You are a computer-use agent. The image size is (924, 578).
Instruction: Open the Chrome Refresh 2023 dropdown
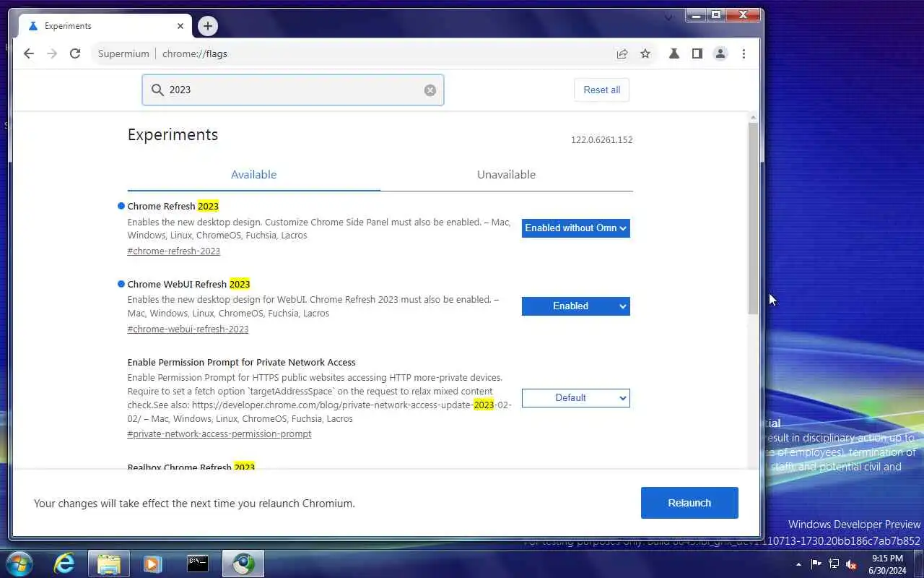pyautogui.click(x=576, y=228)
